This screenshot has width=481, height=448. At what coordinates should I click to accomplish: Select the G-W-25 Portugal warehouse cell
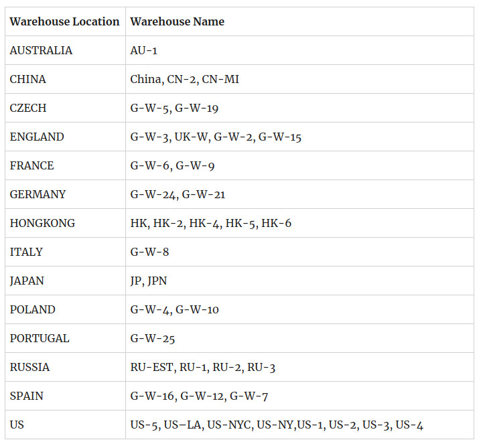tap(299, 339)
